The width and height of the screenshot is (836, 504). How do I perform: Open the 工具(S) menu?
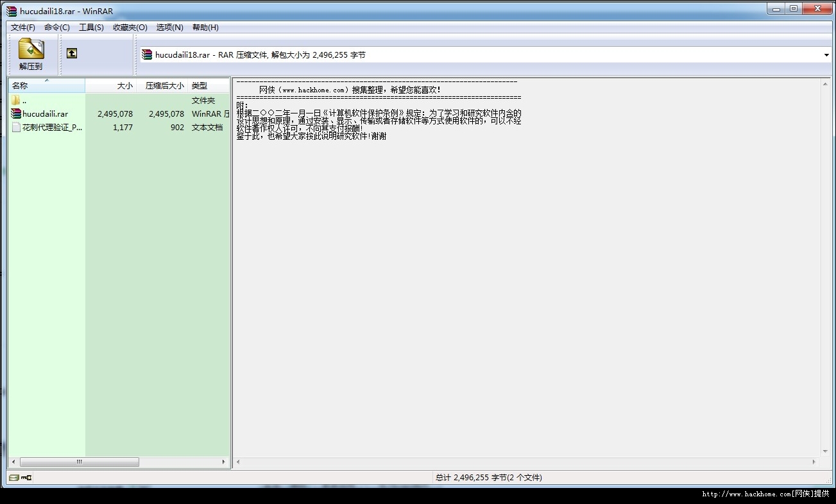(x=91, y=28)
